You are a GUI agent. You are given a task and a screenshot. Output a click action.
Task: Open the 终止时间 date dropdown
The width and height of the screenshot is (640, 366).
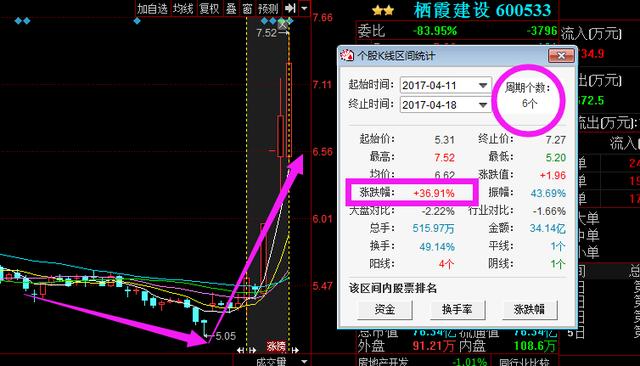(483, 105)
